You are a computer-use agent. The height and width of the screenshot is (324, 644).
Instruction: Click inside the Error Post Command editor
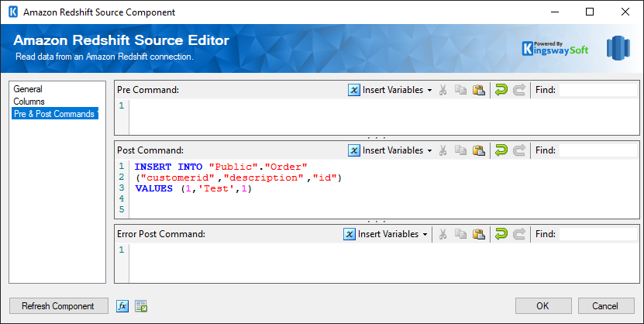pyautogui.click(x=384, y=263)
